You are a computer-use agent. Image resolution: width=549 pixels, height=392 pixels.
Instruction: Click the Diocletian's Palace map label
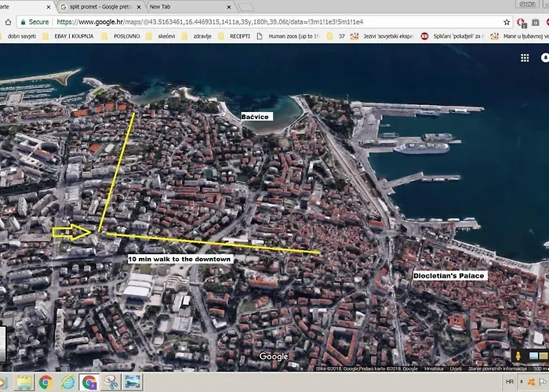(x=449, y=276)
